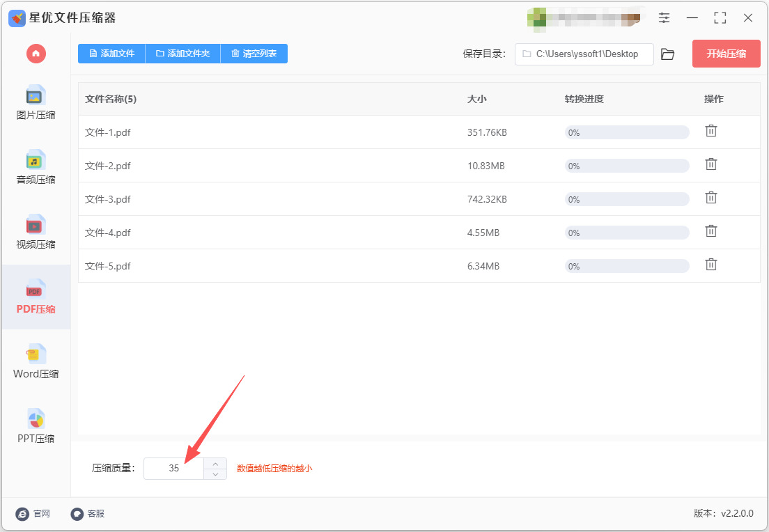The height and width of the screenshot is (532, 769).
Task: Open 音频压缩 audio compression section
Action: [36, 167]
